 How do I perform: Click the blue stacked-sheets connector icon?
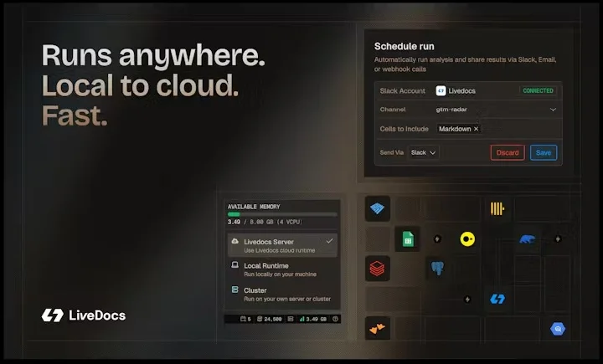click(x=377, y=208)
